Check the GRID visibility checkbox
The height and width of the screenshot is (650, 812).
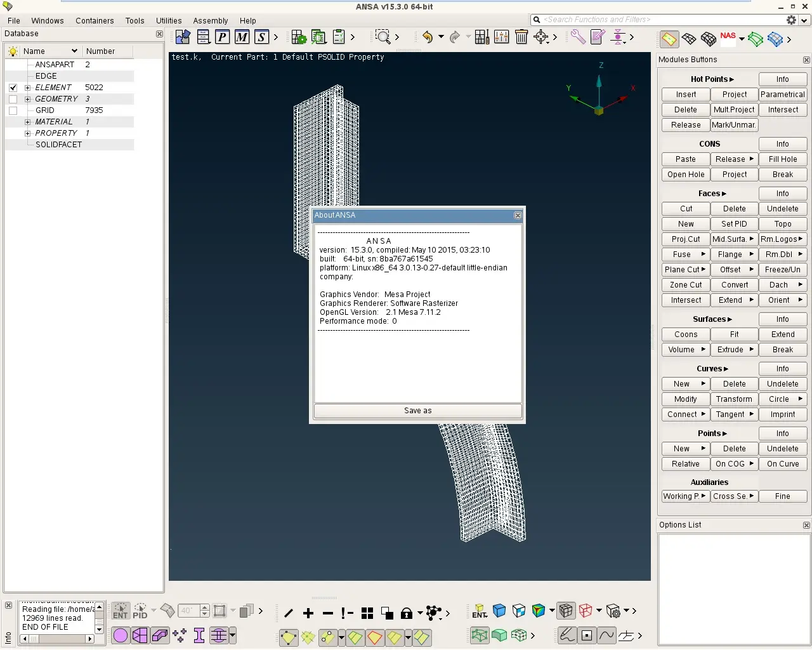pos(13,110)
